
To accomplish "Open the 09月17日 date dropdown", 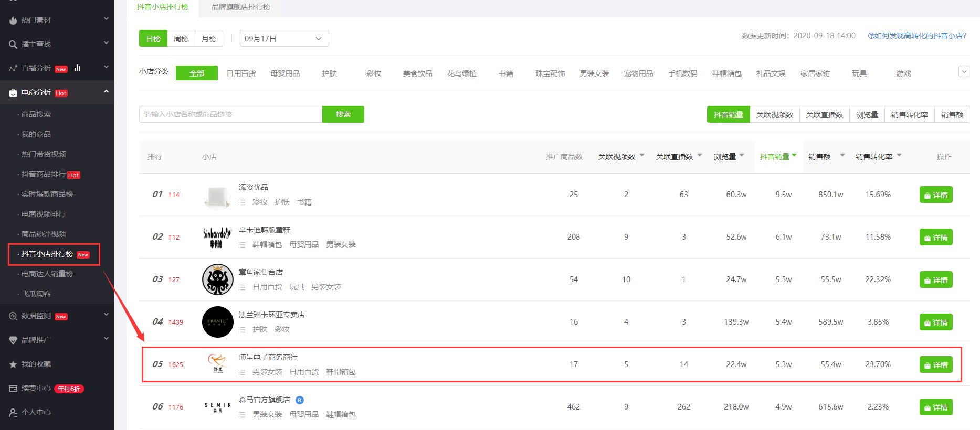I will point(284,39).
